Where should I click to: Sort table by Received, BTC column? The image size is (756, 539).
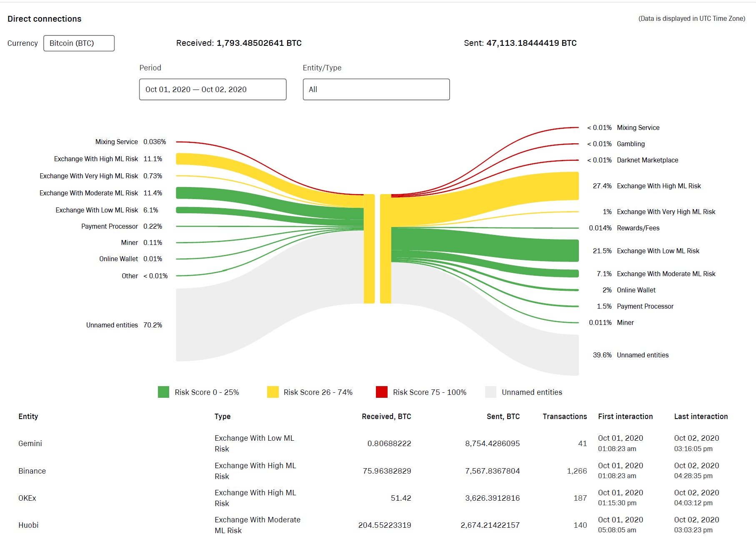click(x=386, y=416)
